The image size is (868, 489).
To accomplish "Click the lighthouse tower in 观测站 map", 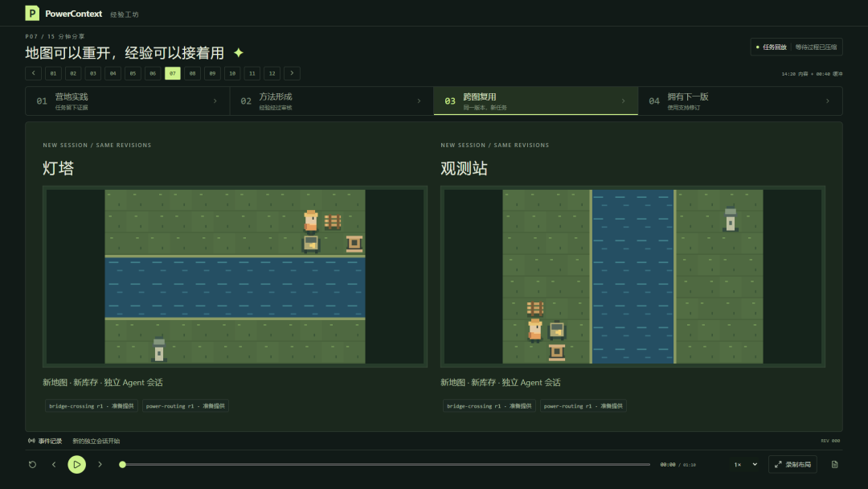I will coord(731,218).
